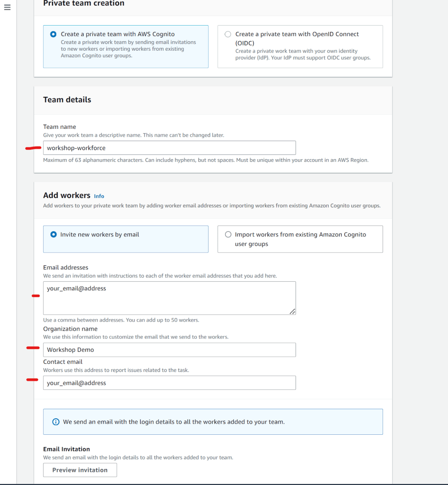448x485 pixels.
Task: Click the "Team name" label text
Action: pos(60,126)
